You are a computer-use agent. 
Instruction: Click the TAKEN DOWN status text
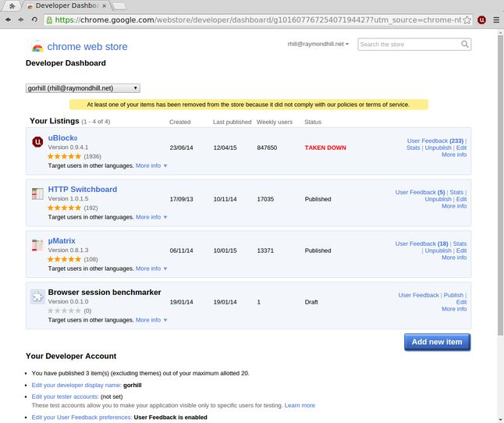[x=325, y=148]
